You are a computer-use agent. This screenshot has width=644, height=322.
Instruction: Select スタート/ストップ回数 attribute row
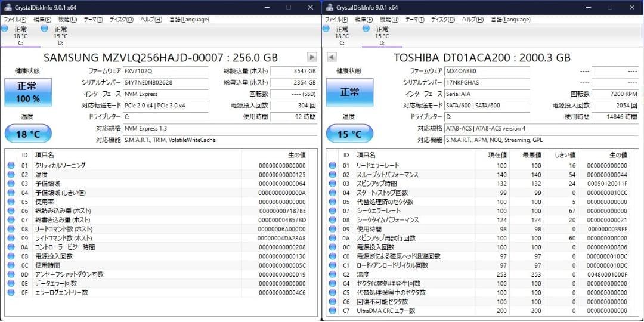[478, 193]
